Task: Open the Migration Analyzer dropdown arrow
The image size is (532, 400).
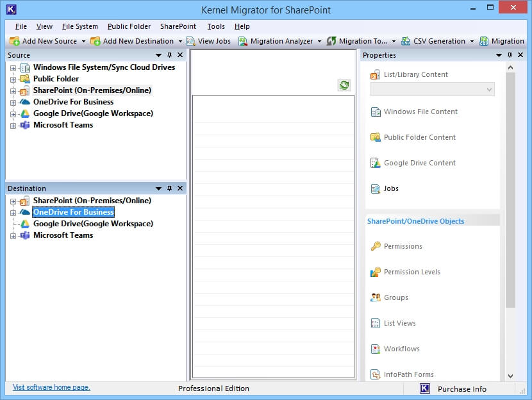Action: 319,42
